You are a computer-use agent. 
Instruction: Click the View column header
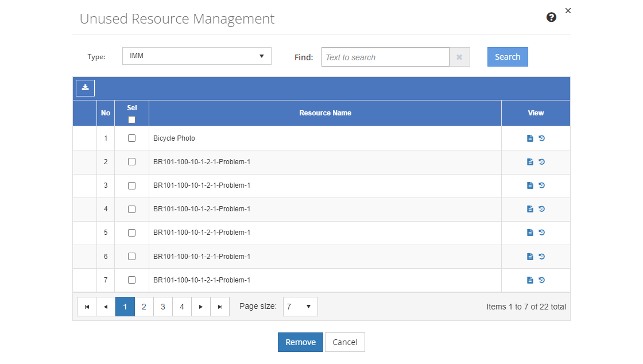pyautogui.click(x=536, y=113)
